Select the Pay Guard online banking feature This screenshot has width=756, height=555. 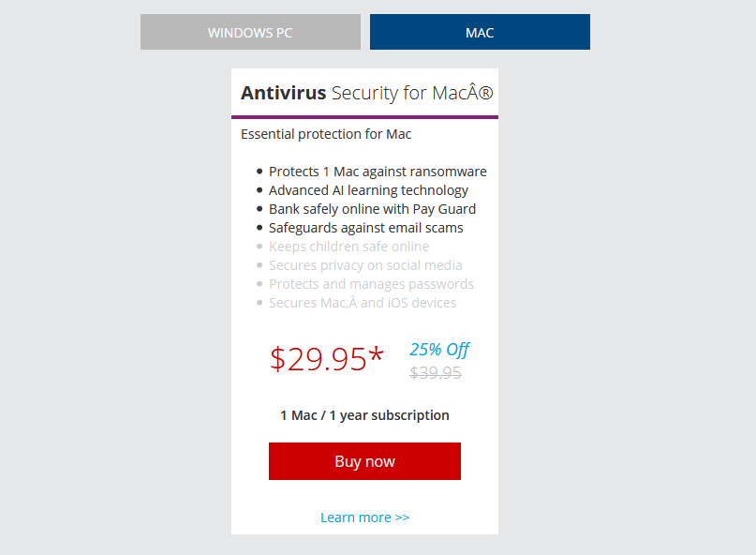(x=372, y=209)
